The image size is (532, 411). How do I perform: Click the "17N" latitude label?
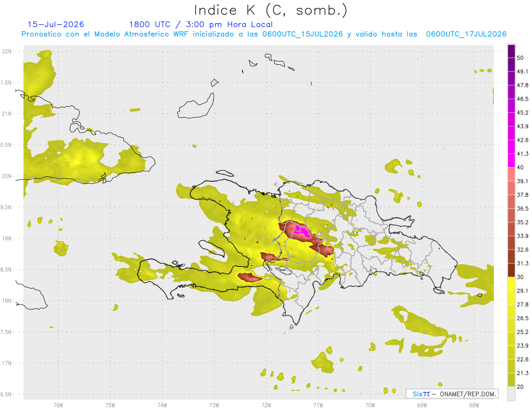pos(7,363)
